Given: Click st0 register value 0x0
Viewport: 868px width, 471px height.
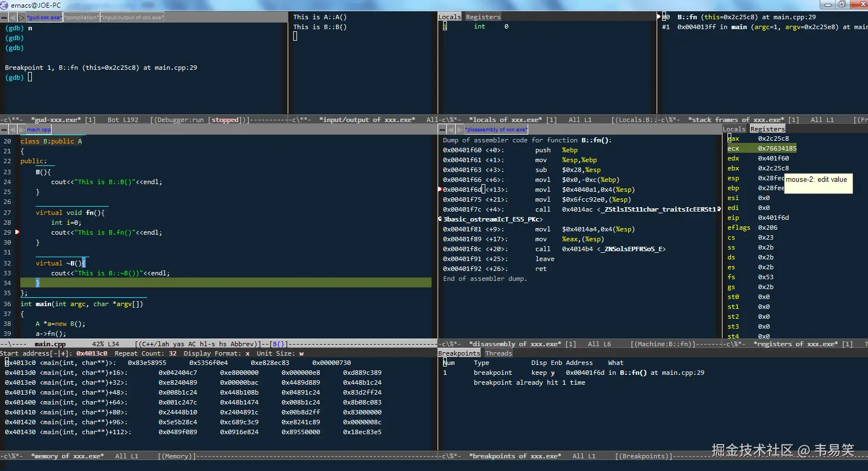Looking at the screenshot, I should pyautogui.click(x=764, y=297).
